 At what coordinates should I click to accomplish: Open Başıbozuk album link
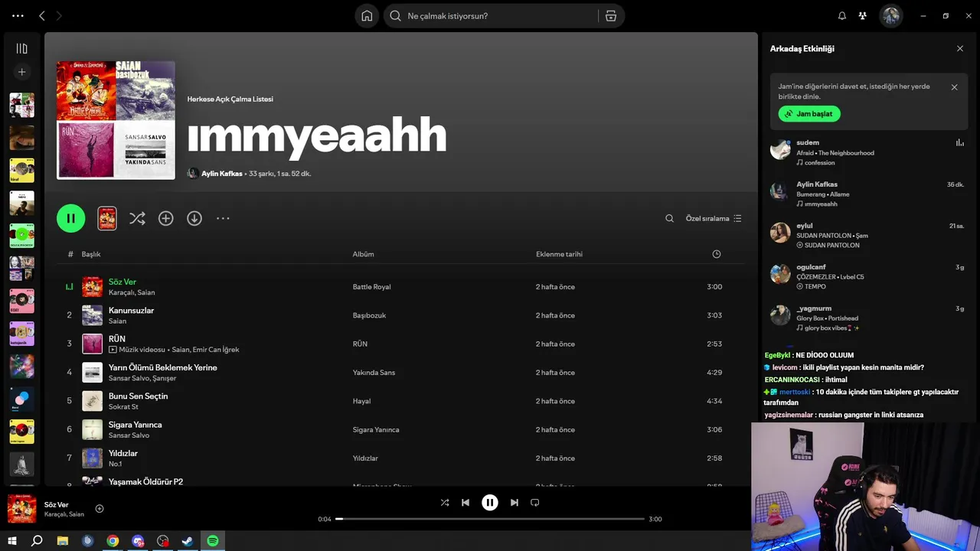tap(369, 315)
